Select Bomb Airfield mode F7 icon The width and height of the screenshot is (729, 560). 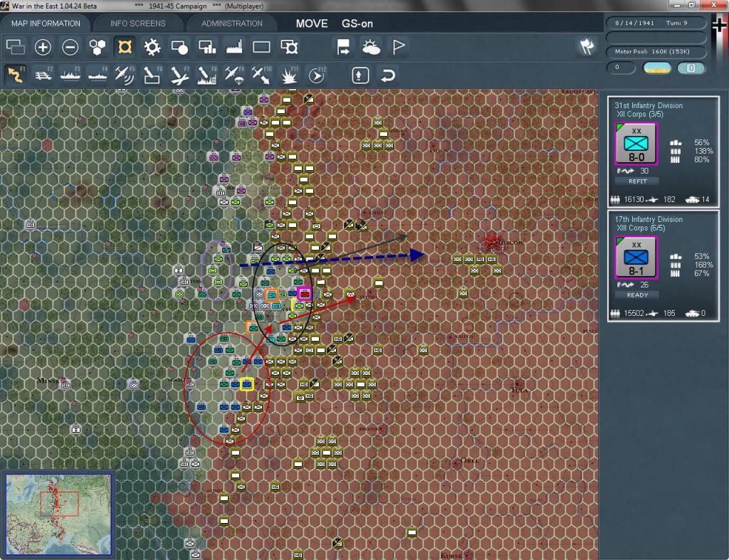pyautogui.click(x=179, y=75)
